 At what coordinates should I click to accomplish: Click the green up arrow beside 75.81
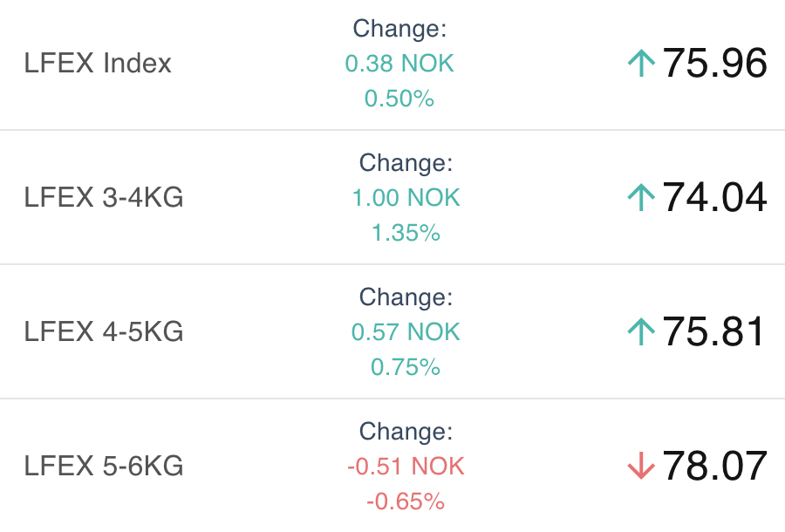pos(641,332)
